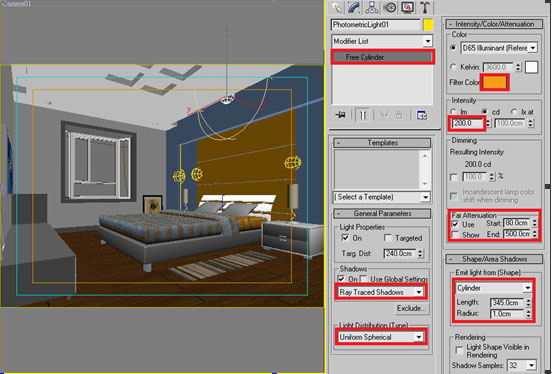Open the Ray Traced Shadows dropdown
This screenshot has width=552, height=374.
(x=381, y=292)
